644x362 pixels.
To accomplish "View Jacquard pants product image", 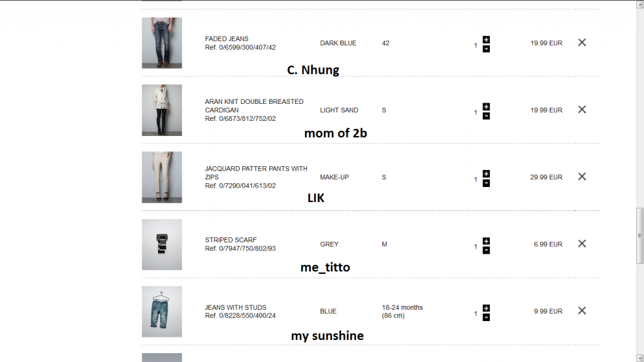I will click(162, 177).
